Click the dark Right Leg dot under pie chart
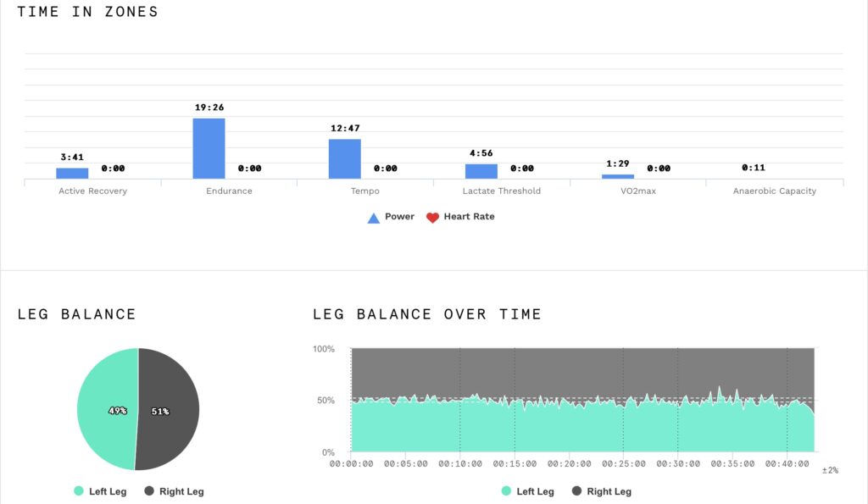The width and height of the screenshot is (868, 504). pyautogui.click(x=149, y=491)
